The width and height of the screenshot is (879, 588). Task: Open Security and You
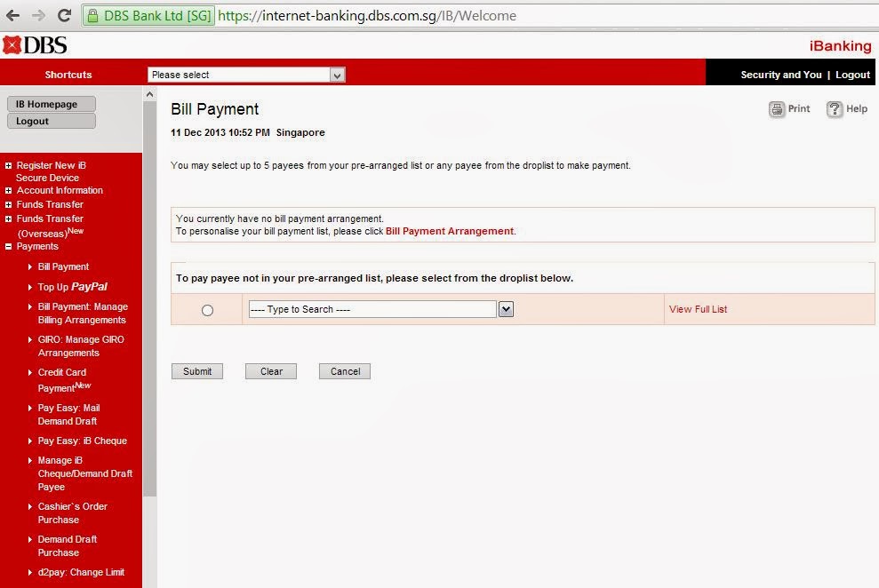(x=780, y=75)
